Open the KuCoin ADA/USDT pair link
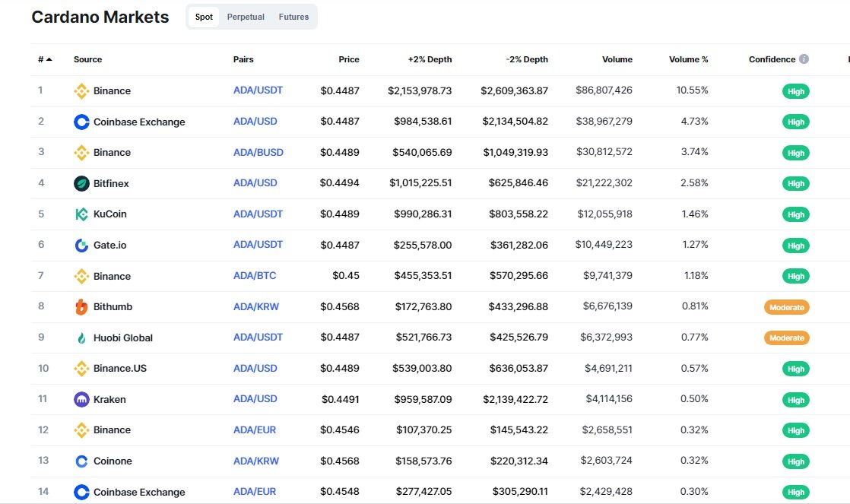The image size is (850, 504). coord(258,214)
